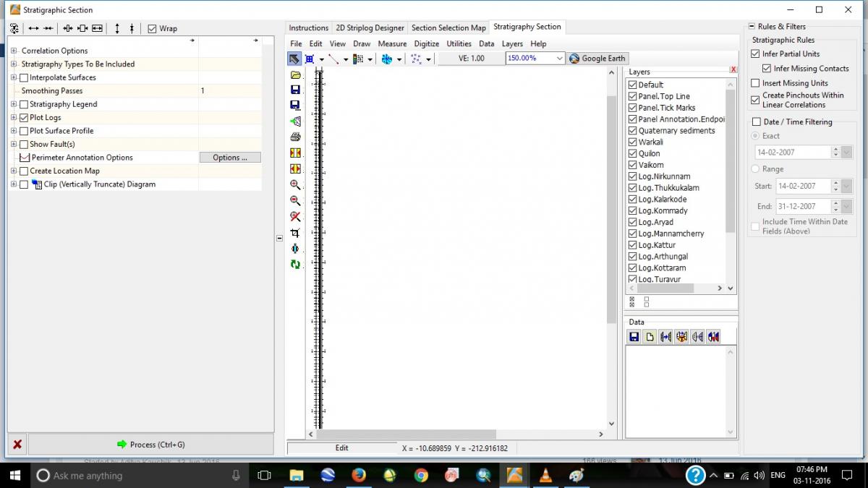Select the arrow pointer edit tool
Viewport: 868px width, 488px height.
point(294,59)
